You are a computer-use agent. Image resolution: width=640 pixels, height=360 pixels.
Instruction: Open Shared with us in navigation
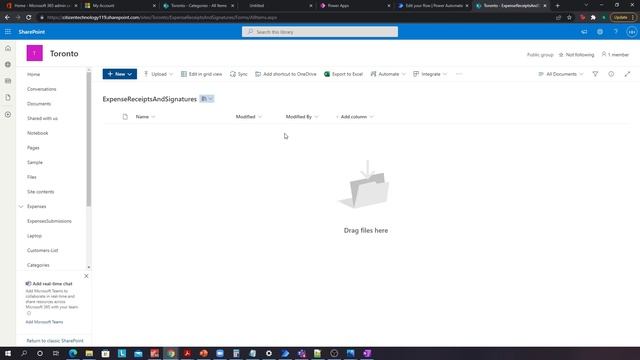pos(42,118)
